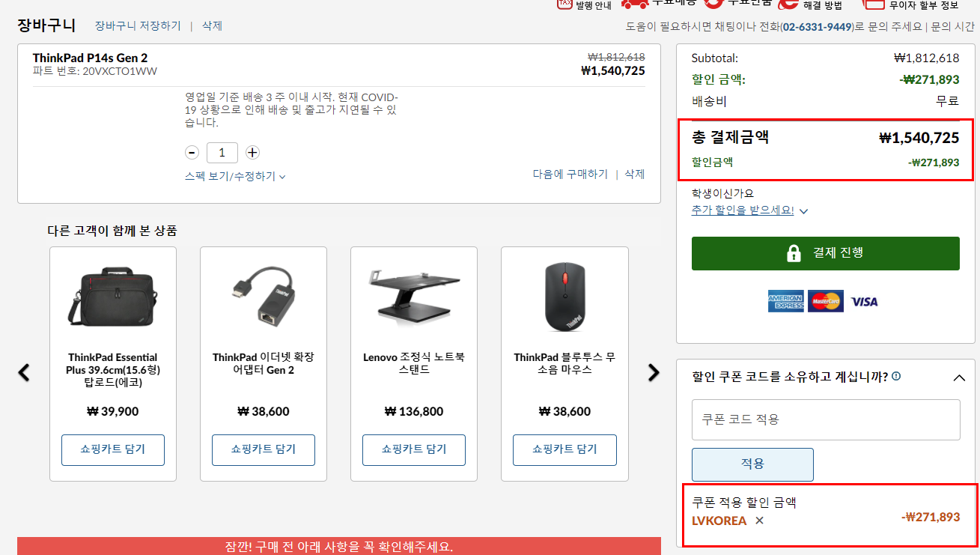Viewport: 980px width, 555px height.
Task: Open ThinkPad Bluetooth silent mouse image
Action: [x=564, y=297]
